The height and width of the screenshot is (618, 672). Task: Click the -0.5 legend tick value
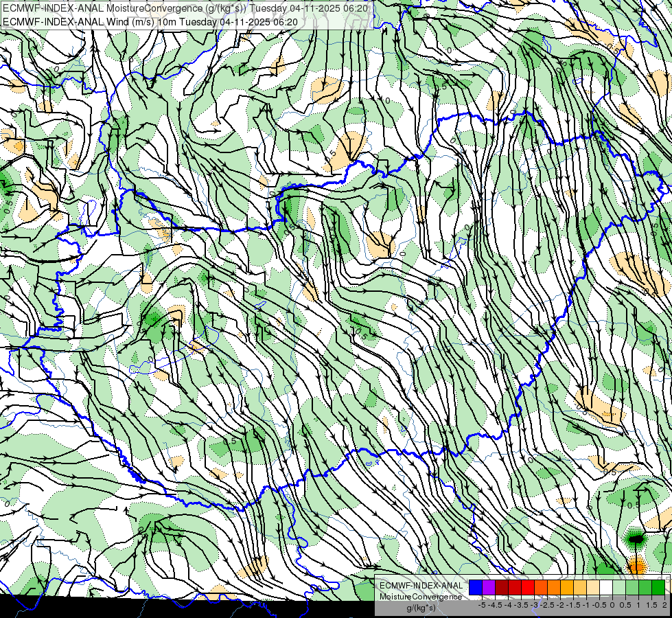599,605
